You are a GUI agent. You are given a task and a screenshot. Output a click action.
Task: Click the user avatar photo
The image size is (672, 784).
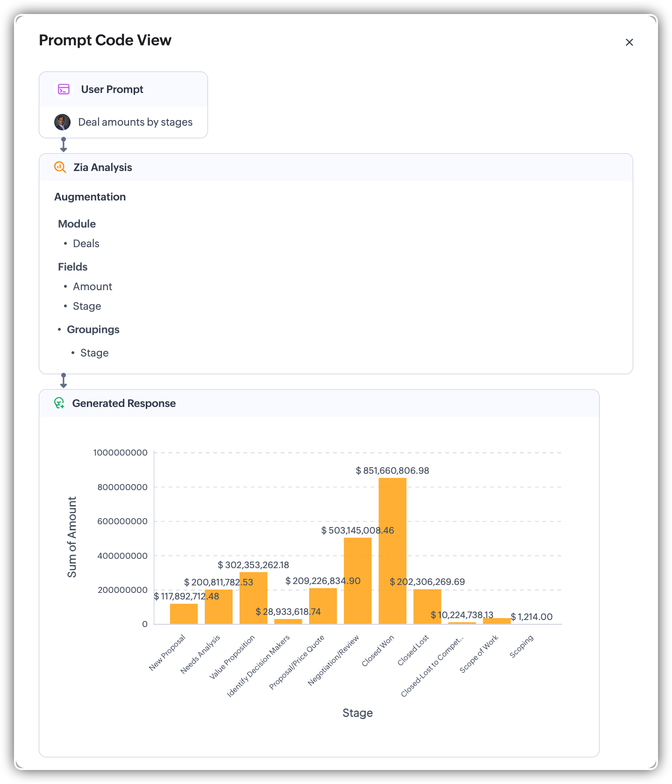pyautogui.click(x=63, y=122)
